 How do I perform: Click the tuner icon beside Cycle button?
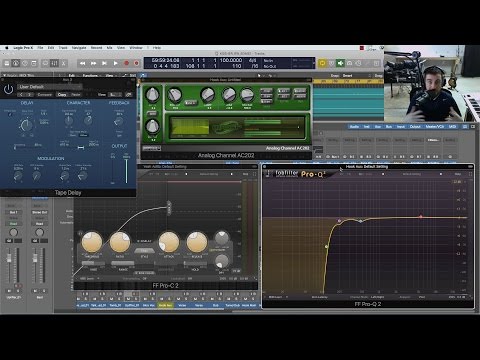tap(331, 63)
